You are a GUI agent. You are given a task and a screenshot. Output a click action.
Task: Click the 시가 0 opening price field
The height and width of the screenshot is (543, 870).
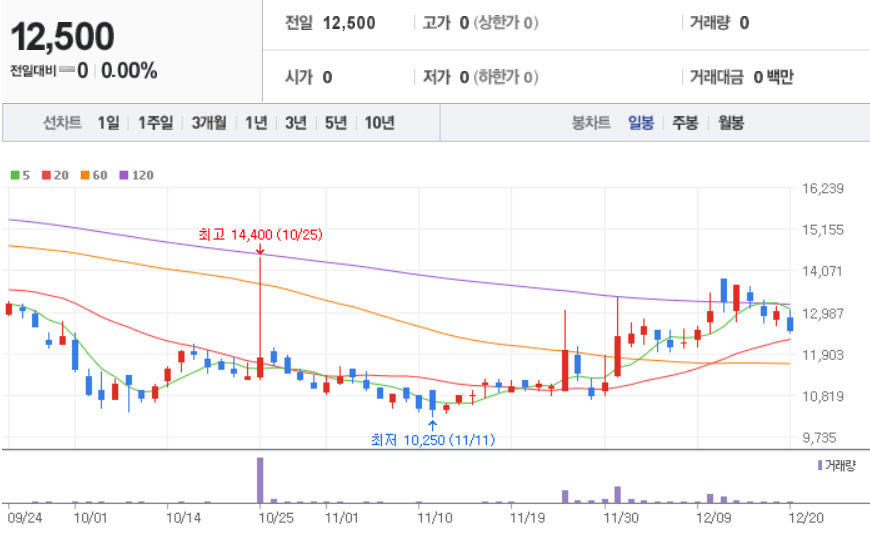click(x=308, y=77)
